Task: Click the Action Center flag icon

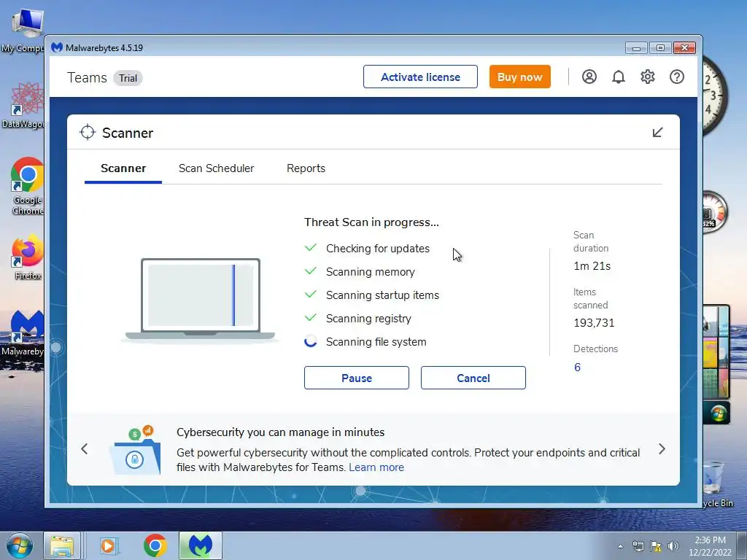Action: pyautogui.click(x=656, y=546)
